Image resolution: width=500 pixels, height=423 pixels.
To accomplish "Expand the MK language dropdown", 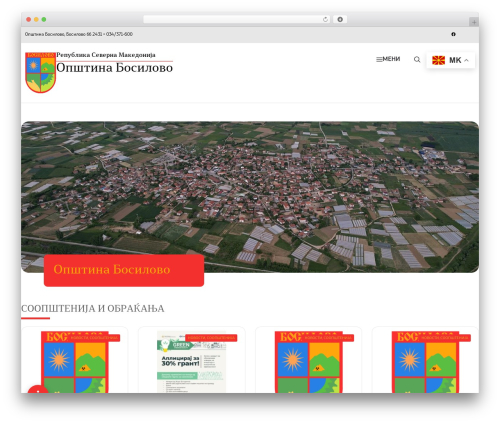I will pyautogui.click(x=451, y=60).
